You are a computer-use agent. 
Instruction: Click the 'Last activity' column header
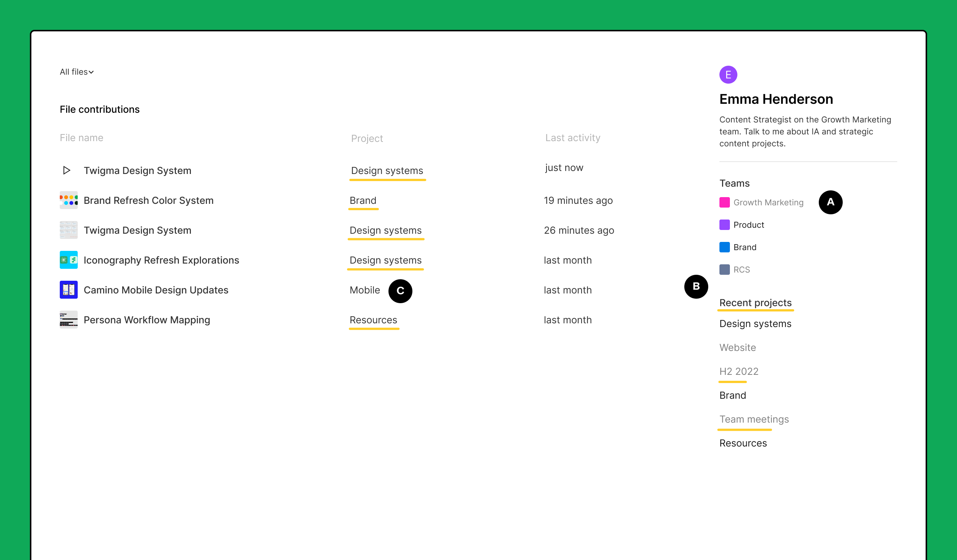(573, 138)
